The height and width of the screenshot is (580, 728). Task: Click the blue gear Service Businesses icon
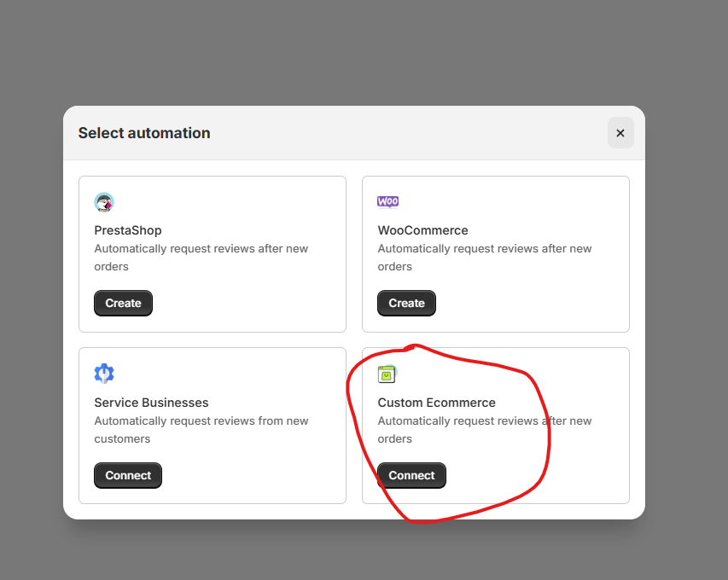point(104,374)
